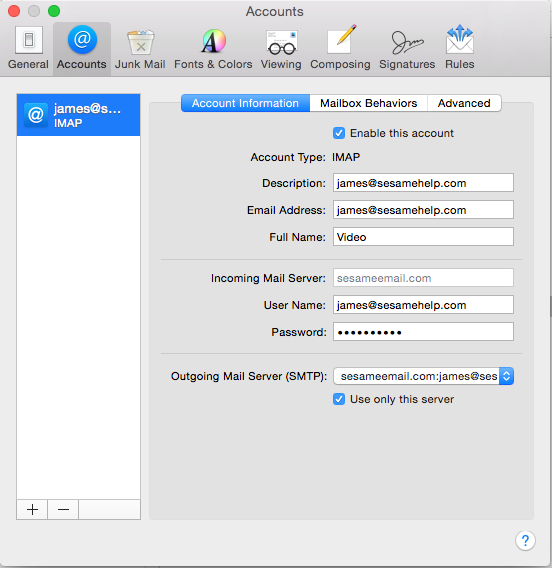Open the Viewing preferences pane
Viewport: 552px width, 568px height.
tap(281, 48)
